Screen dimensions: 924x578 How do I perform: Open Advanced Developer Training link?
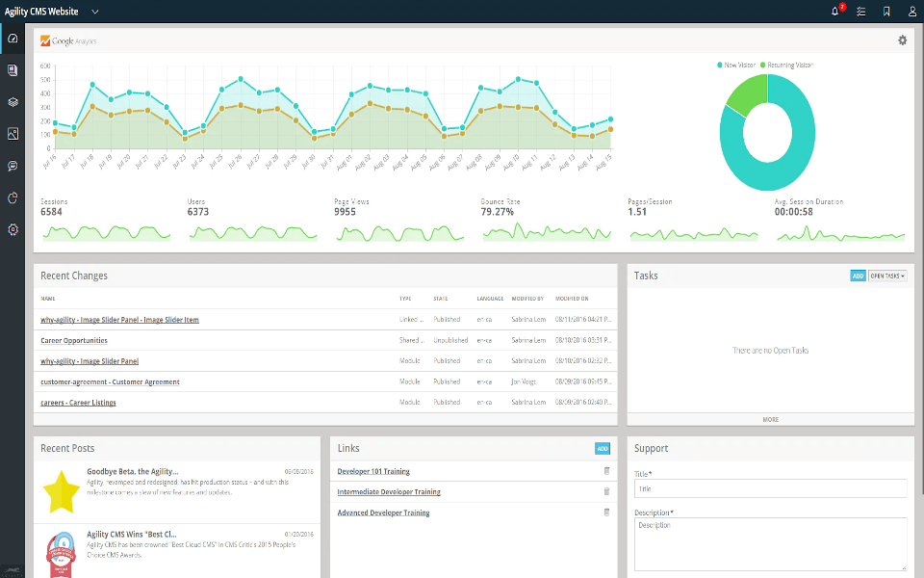(x=383, y=512)
